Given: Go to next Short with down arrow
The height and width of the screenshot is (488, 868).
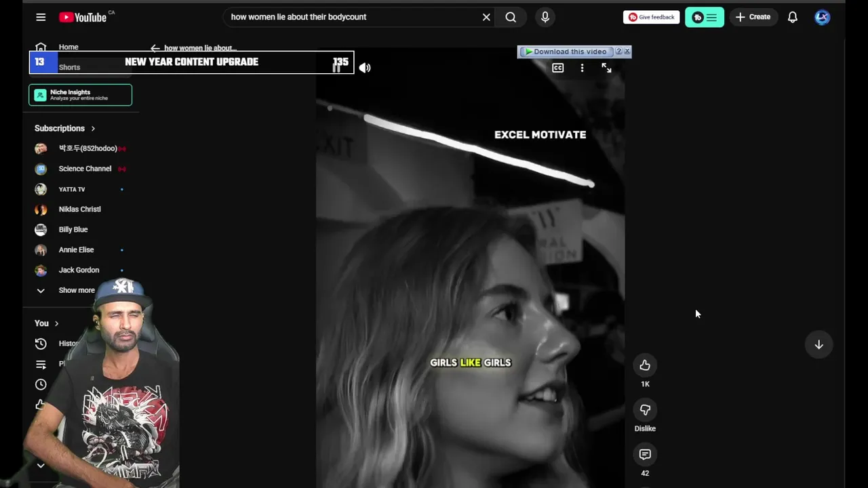Looking at the screenshot, I should (x=818, y=344).
